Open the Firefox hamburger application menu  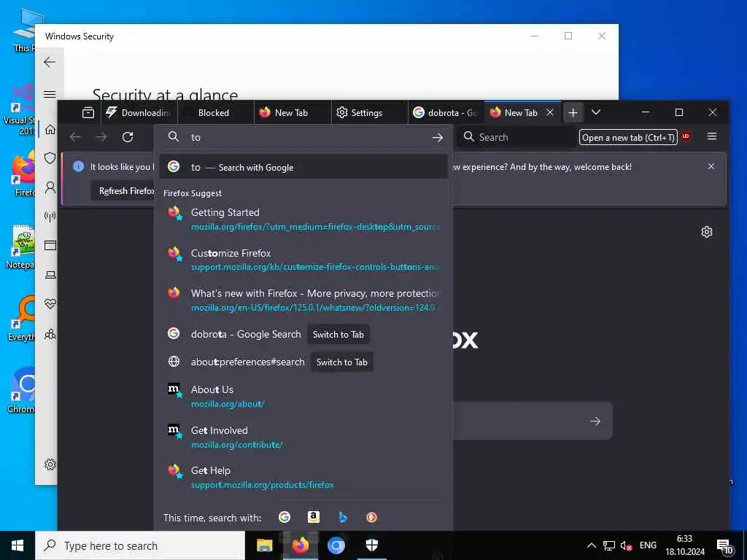pos(712,136)
